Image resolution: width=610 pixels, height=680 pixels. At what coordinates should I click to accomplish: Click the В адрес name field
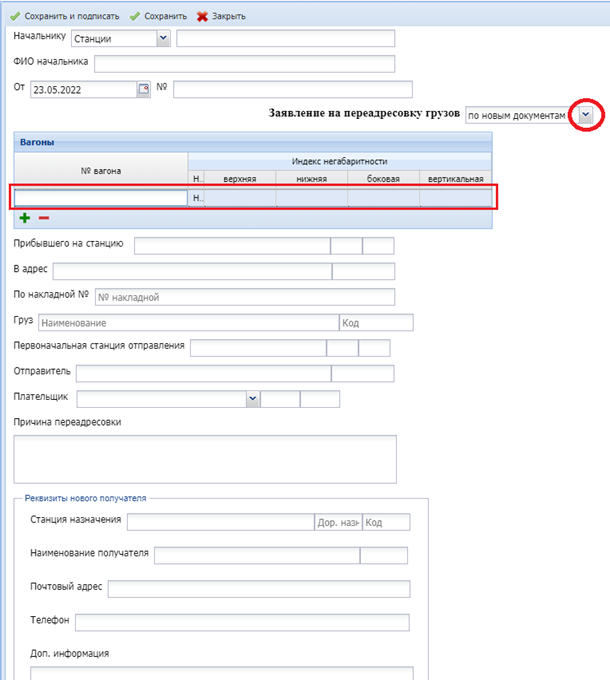192,271
